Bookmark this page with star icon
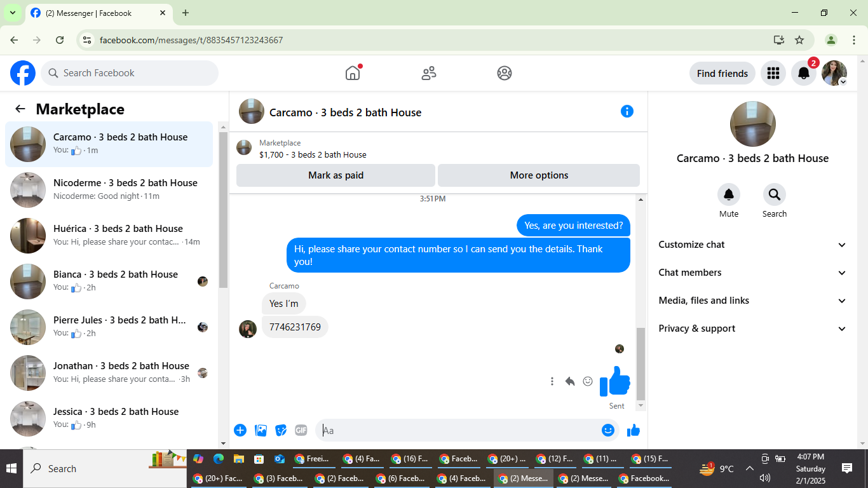Screen dimensions: 868x488 click(799, 40)
